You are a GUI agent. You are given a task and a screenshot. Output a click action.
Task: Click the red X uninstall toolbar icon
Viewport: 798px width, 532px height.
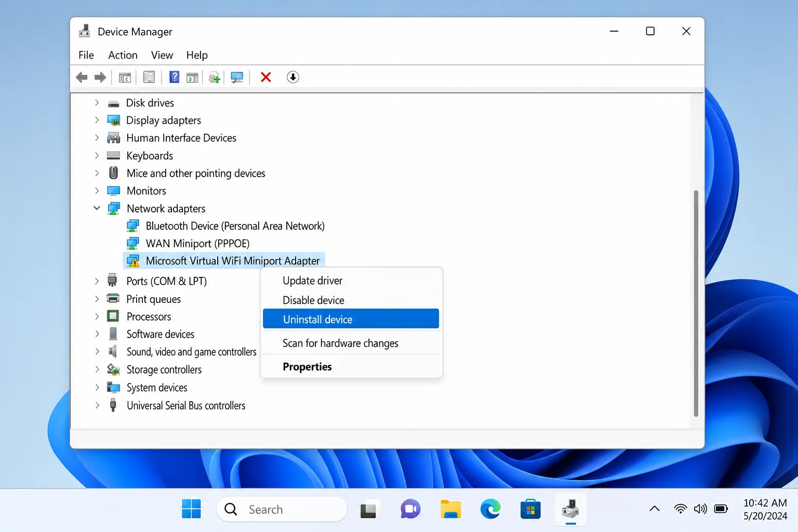click(266, 77)
